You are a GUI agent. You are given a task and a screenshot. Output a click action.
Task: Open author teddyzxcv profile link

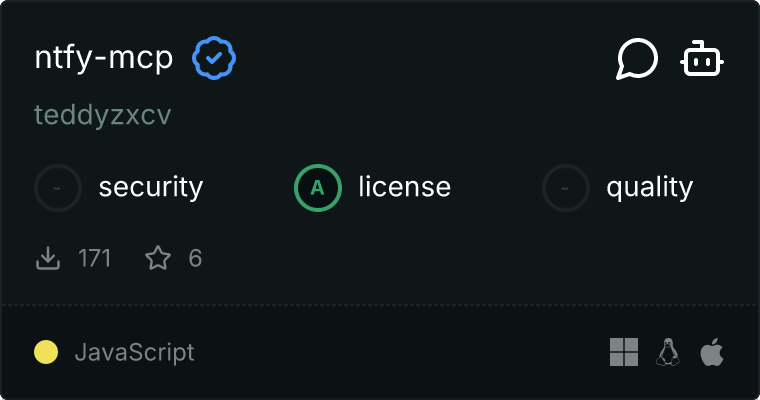pos(103,115)
